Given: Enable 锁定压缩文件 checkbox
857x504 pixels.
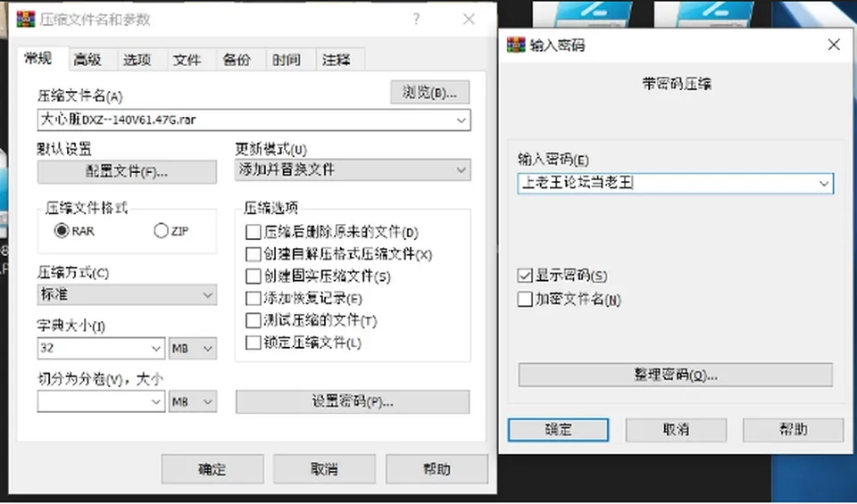Looking at the screenshot, I should point(253,343).
